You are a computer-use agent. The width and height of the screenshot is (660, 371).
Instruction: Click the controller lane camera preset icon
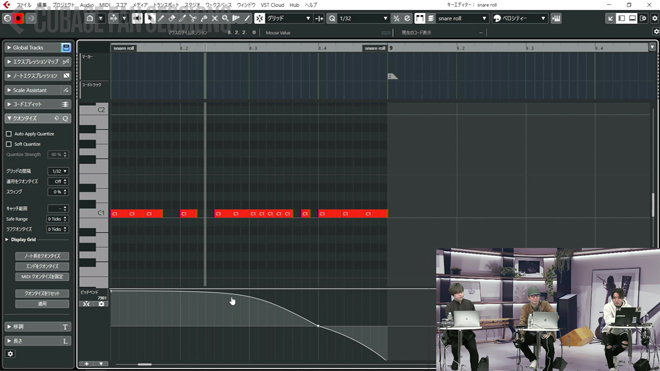tap(101, 304)
